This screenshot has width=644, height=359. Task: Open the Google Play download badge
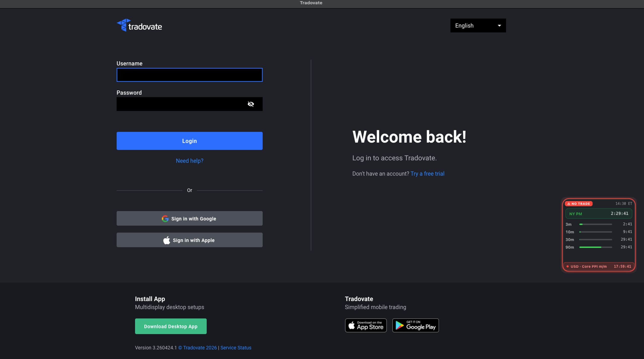coord(416,326)
